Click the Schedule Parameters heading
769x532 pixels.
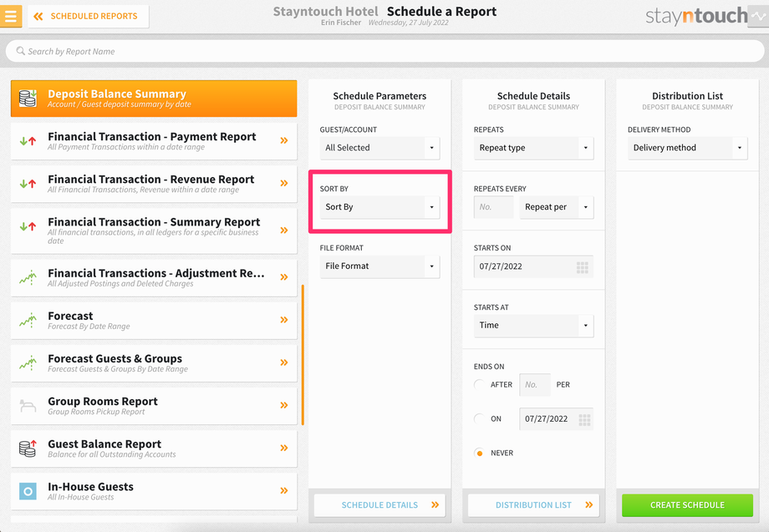(379, 96)
